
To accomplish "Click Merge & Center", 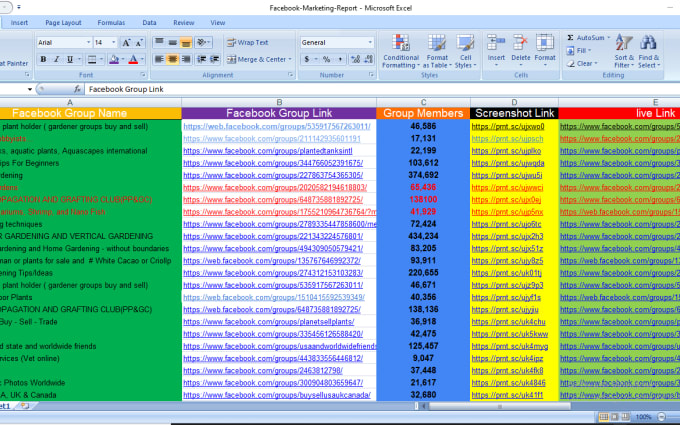I will [x=256, y=59].
